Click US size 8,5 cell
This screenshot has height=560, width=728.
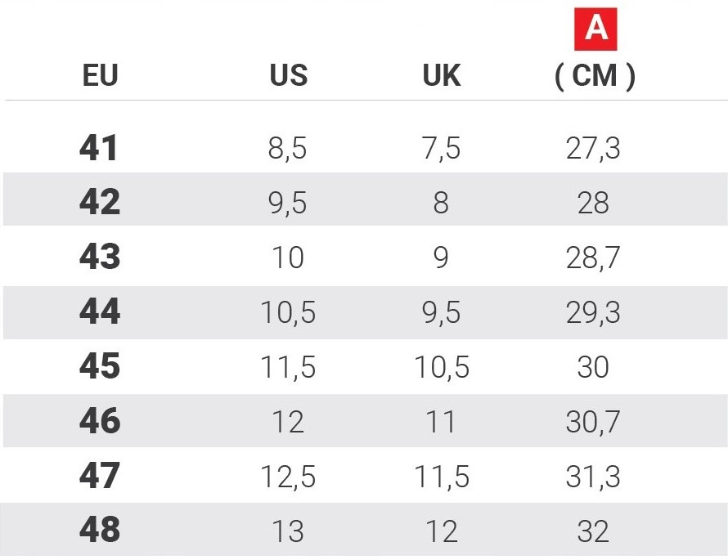[x=287, y=148]
